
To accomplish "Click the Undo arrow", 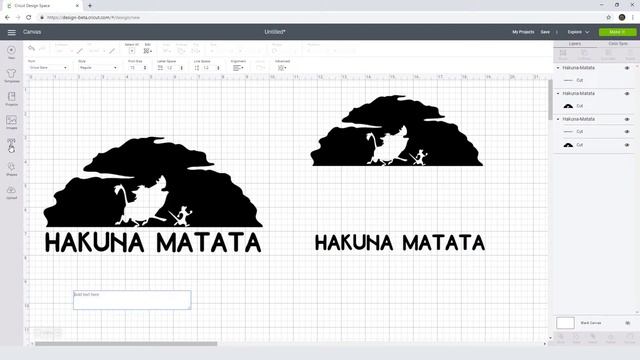I will [31, 49].
